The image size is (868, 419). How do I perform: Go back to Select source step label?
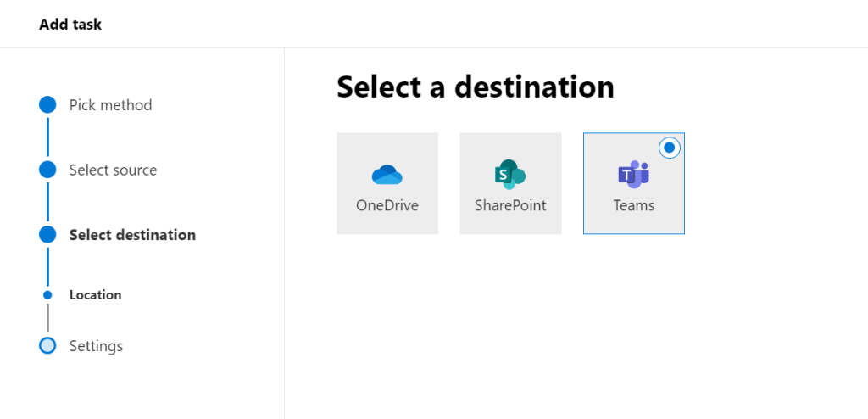[113, 170]
